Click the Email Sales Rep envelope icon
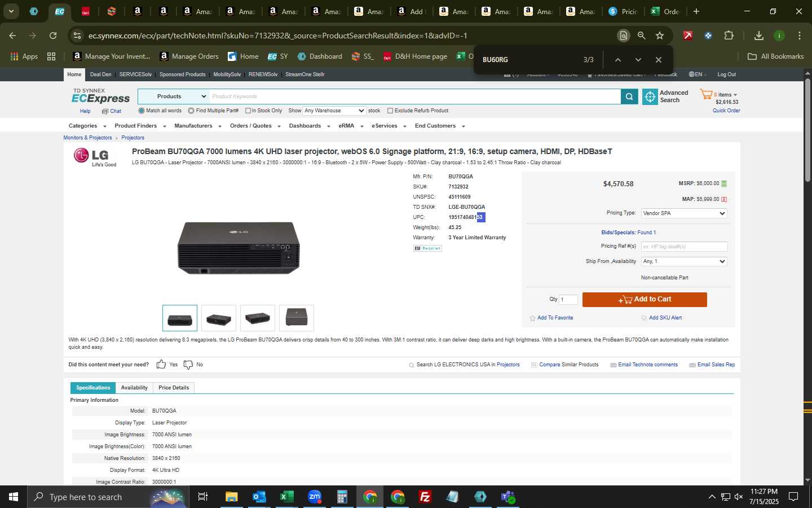Screen dimensions: 812x508 (692, 365)
